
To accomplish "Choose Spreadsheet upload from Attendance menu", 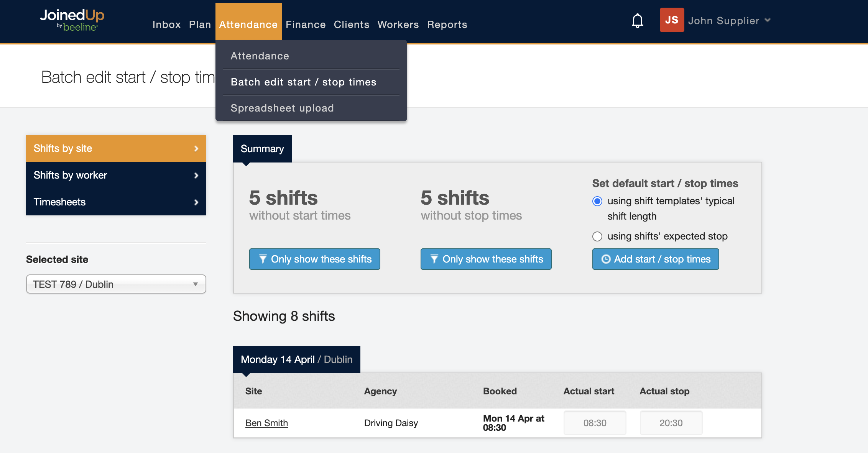I will click(282, 108).
